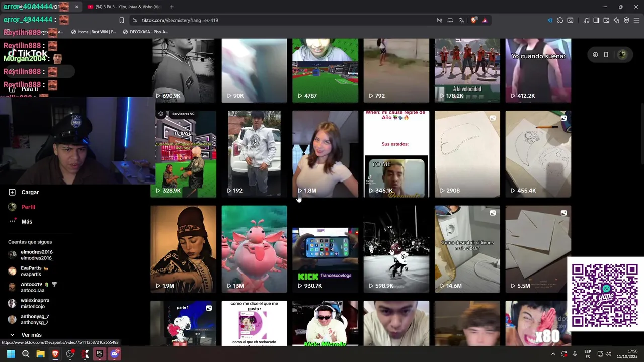Open the video with 690.9K views
This screenshot has height=362, width=644.
click(183, 70)
